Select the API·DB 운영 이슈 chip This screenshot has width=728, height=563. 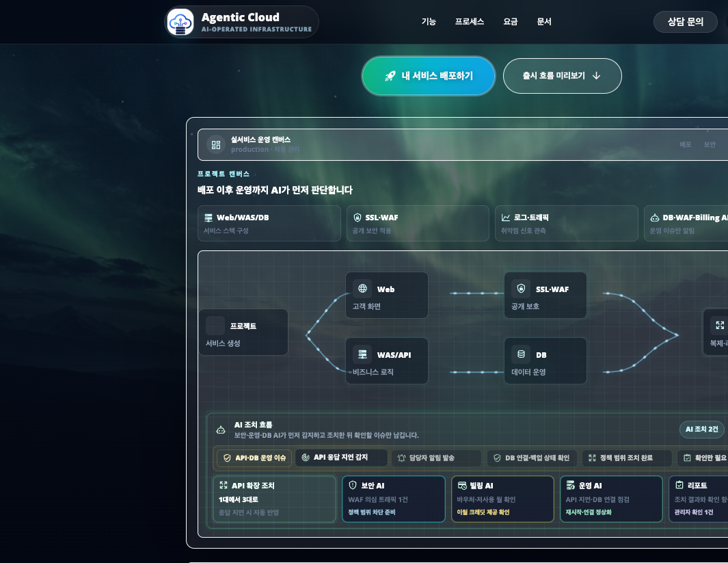tap(254, 458)
